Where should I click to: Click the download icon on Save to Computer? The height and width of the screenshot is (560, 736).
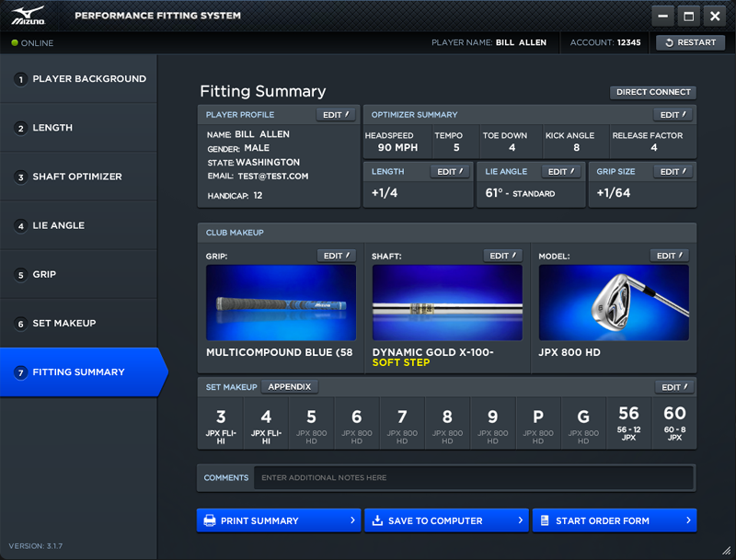(377, 520)
